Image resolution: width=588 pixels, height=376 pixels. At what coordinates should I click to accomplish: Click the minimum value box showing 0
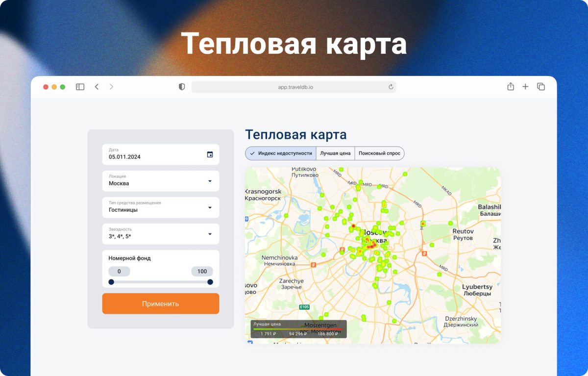click(119, 271)
